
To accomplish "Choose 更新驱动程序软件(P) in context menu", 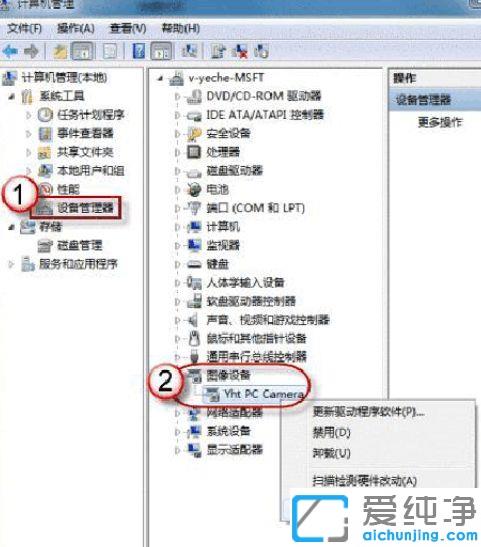I will pos(368,412).
